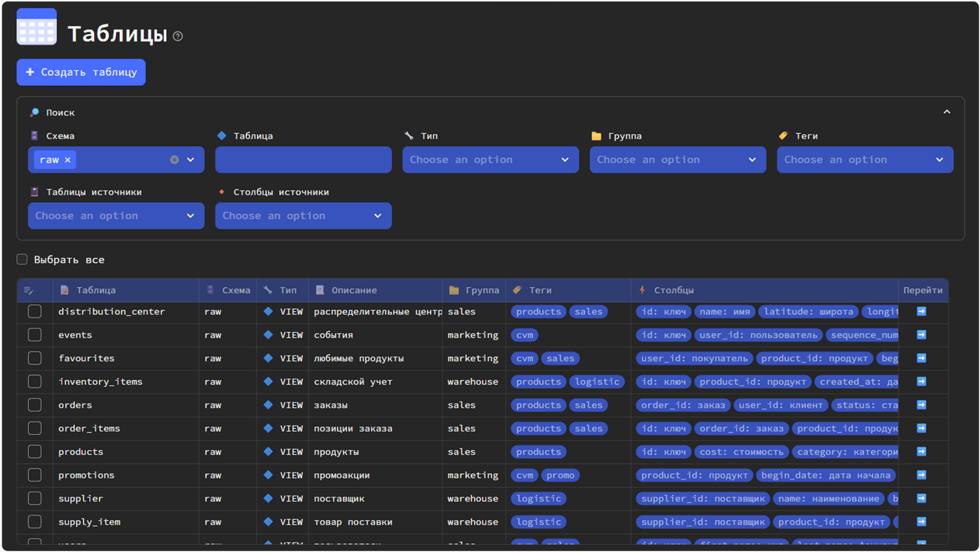Clear all Схема filter selections

coord(174,160)
